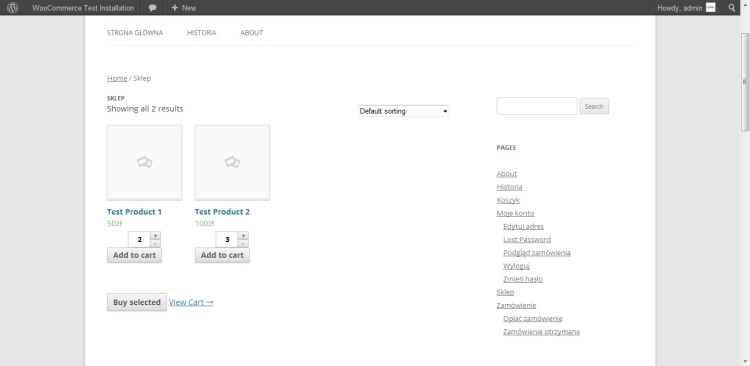Open the Historia nav item
The width and height of the screenshot is (750, 366).
[x=201, y=33]
